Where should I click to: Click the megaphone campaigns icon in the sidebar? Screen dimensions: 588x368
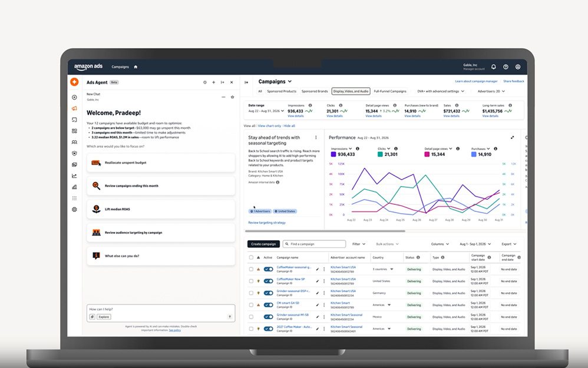74,108
